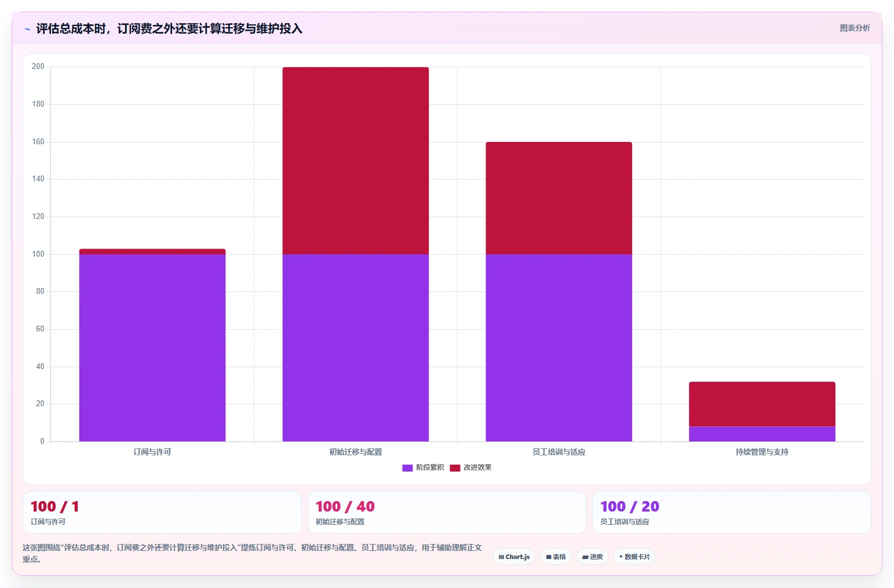This screenshot has height=588, width=894.
Task: Select the 100 / 1 订阅与许可 card
Action: coord(162,512)
